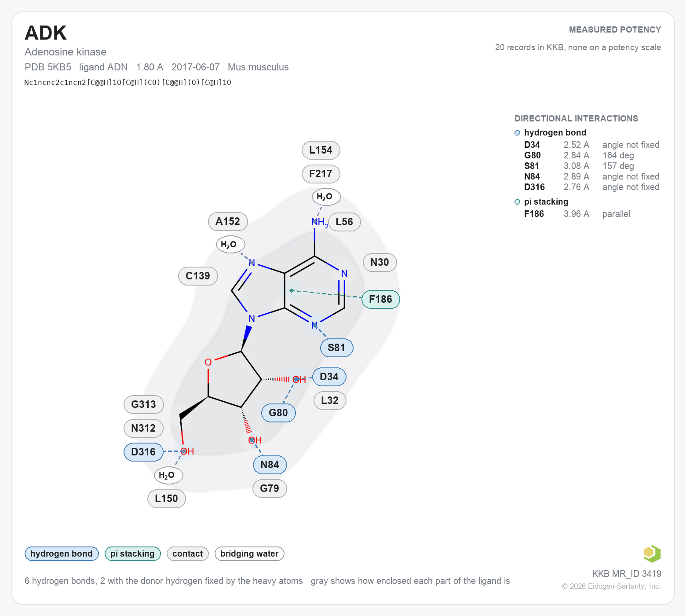
Task: Click contact residue G313
Action: click(143, 404)
